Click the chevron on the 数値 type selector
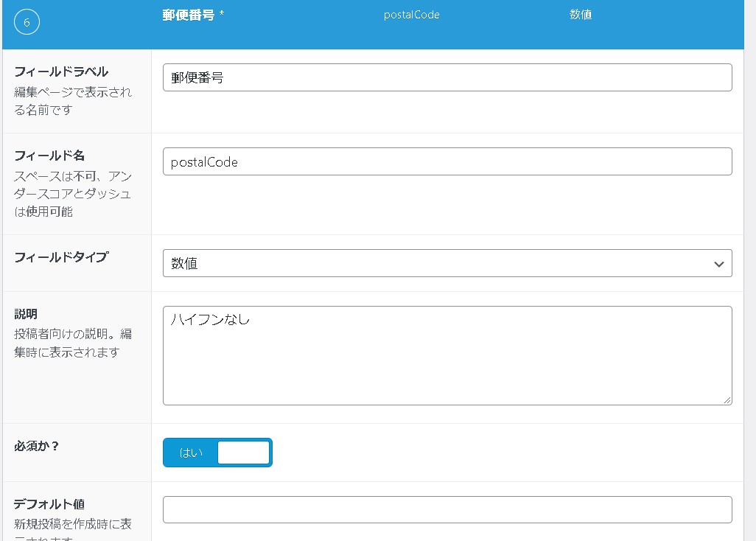Image resolution: width=756 pixels, height=541 pixels. tap(718, 263)
